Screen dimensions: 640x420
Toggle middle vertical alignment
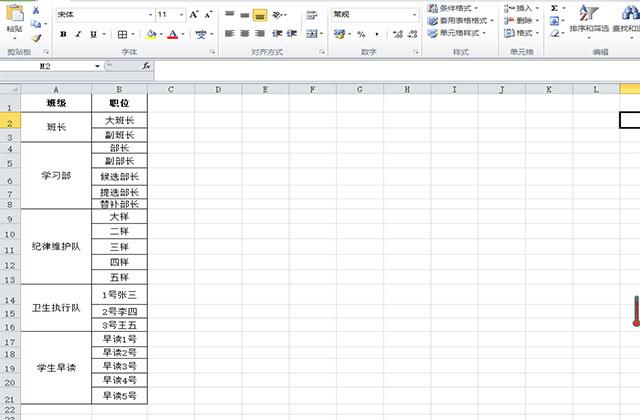click(x=244, y=15)
